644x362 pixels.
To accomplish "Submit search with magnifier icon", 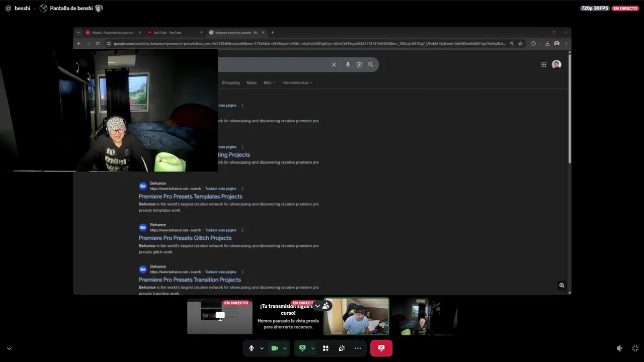I will [371, 64].
